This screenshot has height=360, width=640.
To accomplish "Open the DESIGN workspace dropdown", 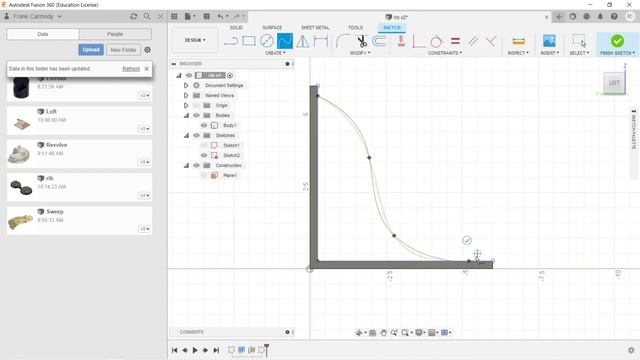I will (195, 40).
